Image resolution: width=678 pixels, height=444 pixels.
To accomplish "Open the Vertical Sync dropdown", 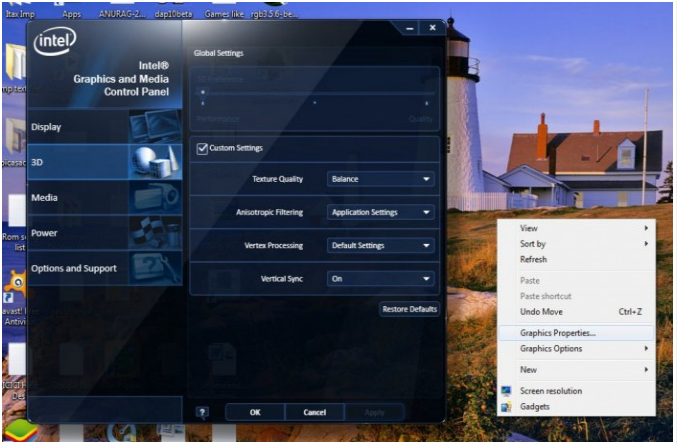I will tap(381, 279).
